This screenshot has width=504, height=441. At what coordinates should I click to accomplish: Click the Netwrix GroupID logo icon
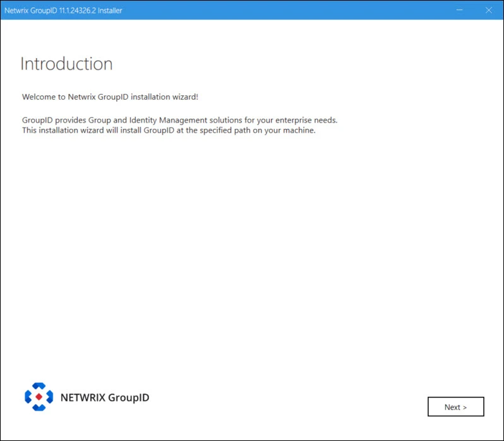pos(39,397)
